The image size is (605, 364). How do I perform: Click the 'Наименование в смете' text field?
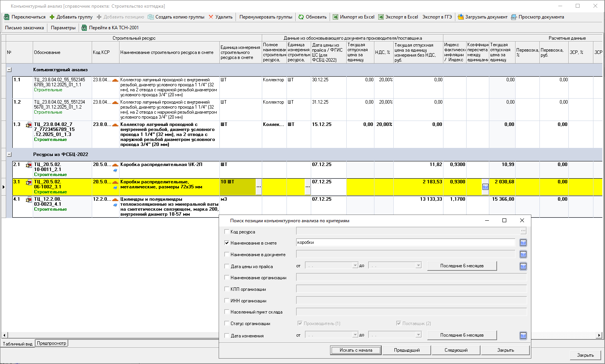click(405, 243)
